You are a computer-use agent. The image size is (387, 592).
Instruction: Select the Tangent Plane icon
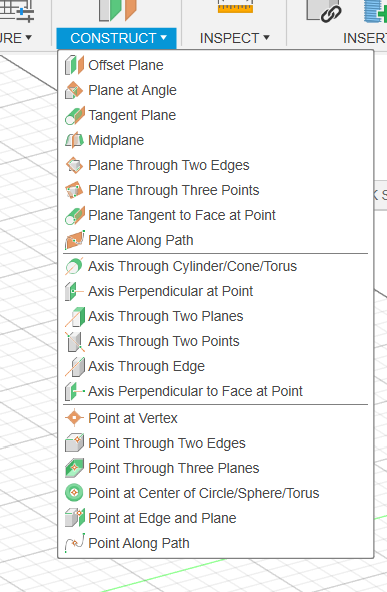point(74,115)
